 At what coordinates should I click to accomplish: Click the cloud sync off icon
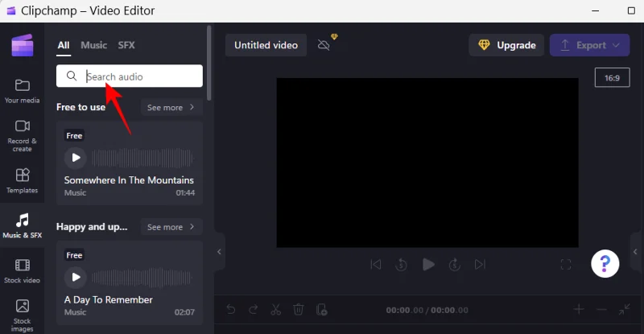pyautogui.click(x=324, y=45)
